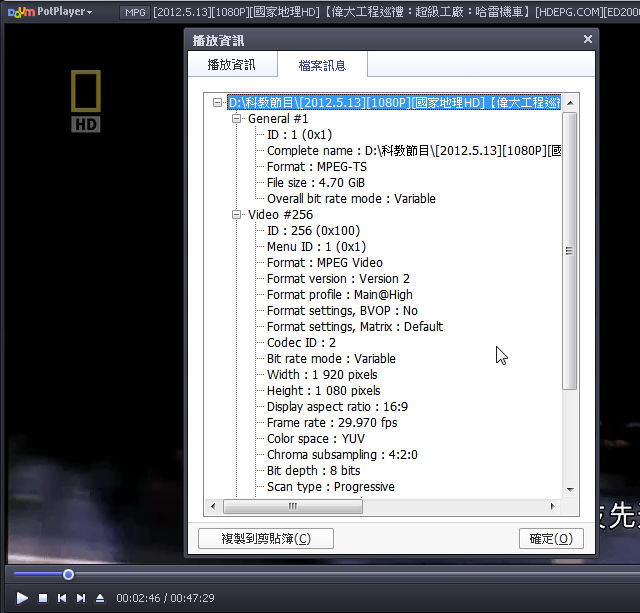
Task: Select 'Format settings, BVOP : No' row
Action: click(342, 311)
